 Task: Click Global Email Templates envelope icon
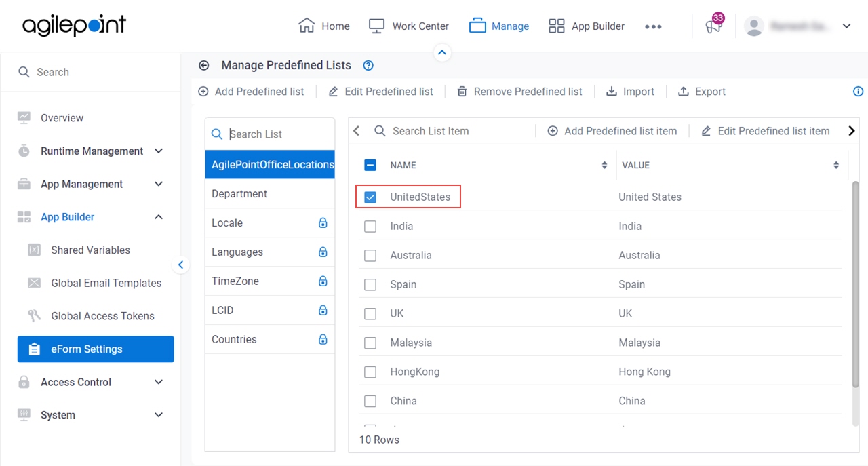(x=34, y=283)
